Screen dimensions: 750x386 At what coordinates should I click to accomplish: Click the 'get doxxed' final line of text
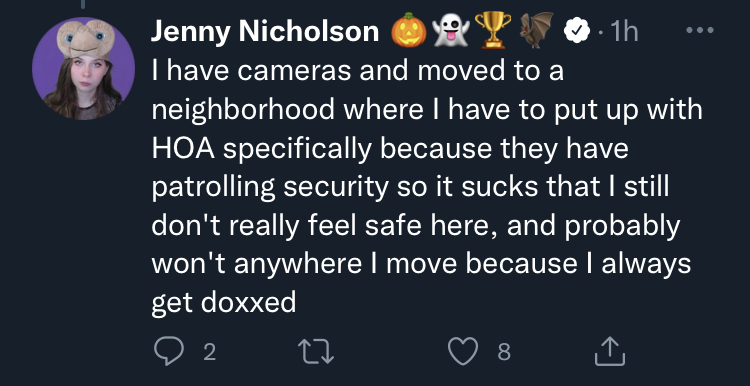tap(224, 303)
